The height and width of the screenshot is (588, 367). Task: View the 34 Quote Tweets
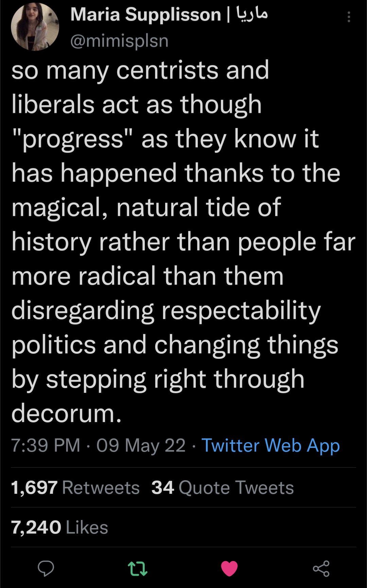point(223,488)
